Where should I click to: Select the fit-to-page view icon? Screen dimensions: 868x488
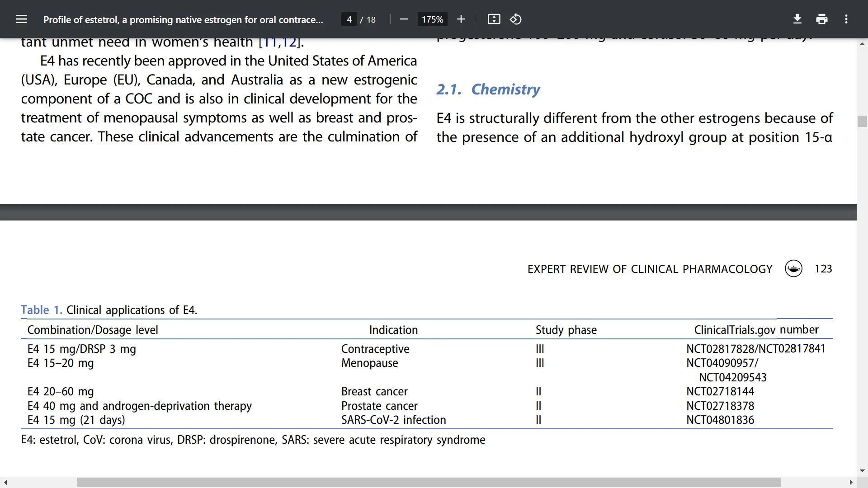(x=494, y=19)
